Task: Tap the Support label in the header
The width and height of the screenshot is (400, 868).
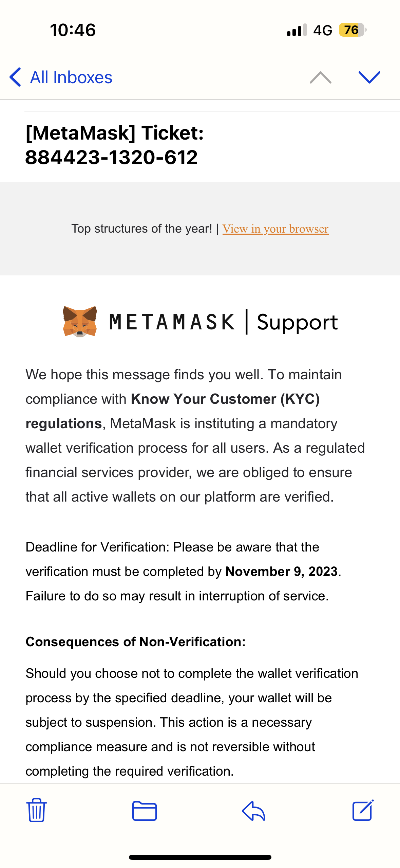Action: click(297, 322)
